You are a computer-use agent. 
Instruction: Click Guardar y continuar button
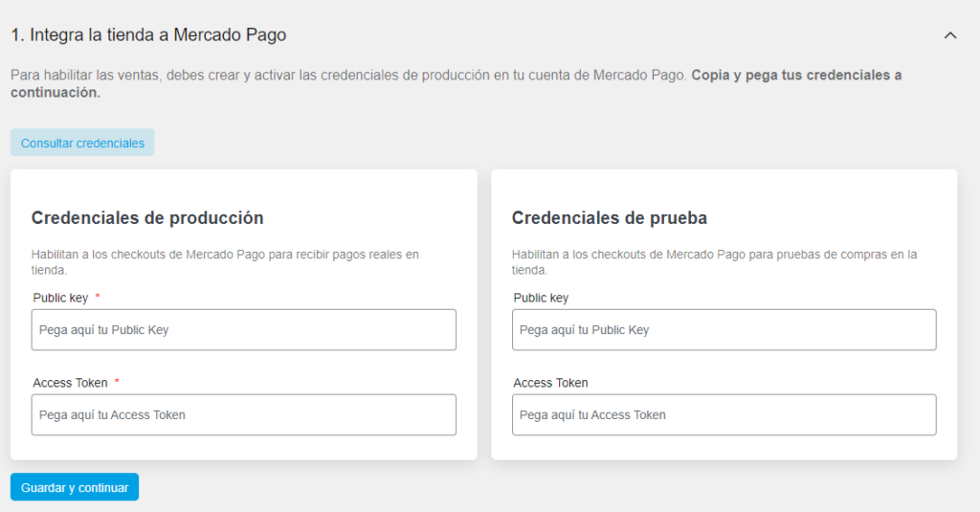tap(75, 487)
